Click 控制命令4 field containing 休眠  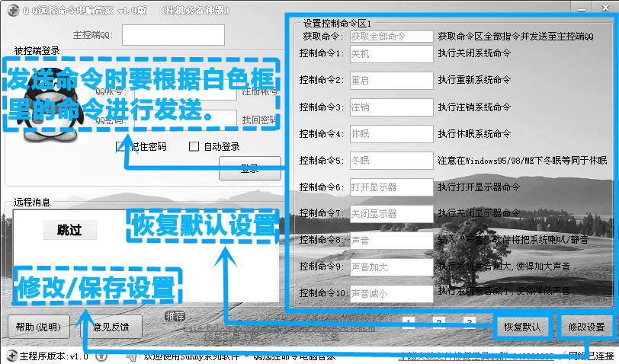pyautogui.click(x=390, y=134)
